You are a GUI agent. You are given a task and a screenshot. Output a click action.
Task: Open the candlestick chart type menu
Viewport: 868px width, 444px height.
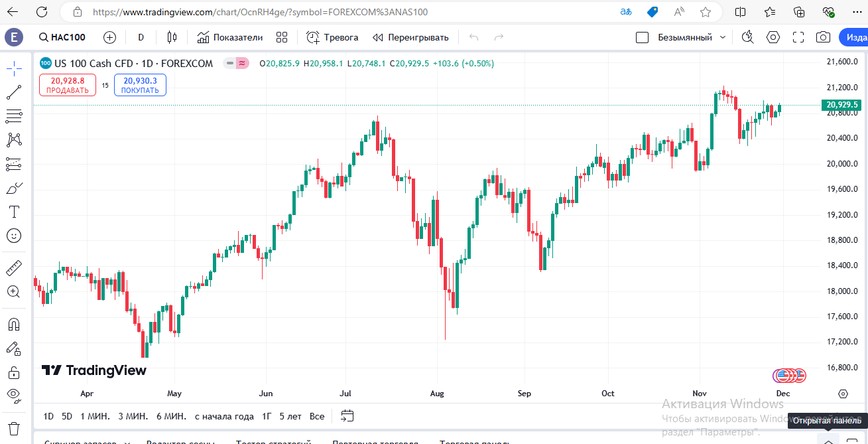(x=172, y=37)
